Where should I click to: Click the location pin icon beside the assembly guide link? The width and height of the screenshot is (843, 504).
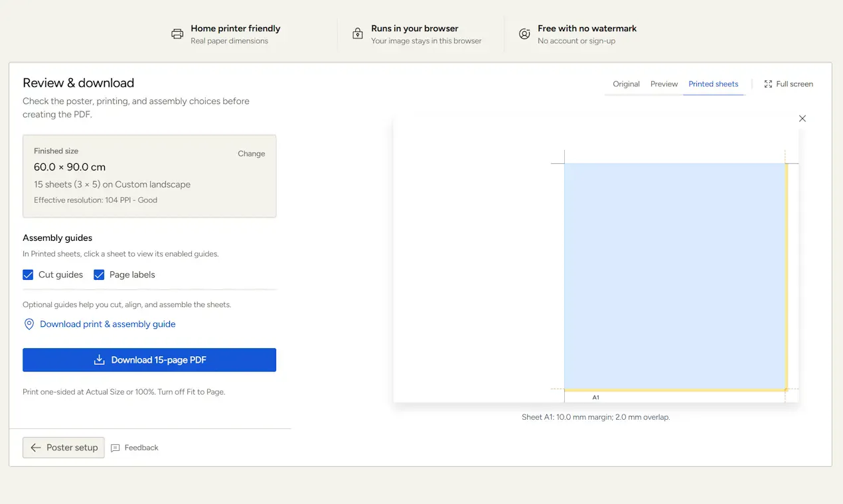(29, 324)
